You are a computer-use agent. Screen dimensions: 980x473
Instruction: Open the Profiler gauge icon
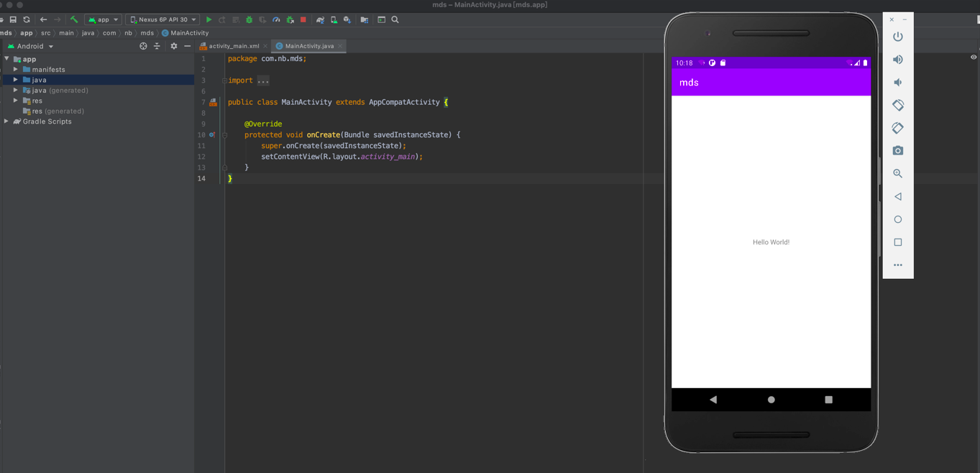[x=276, y=19]
